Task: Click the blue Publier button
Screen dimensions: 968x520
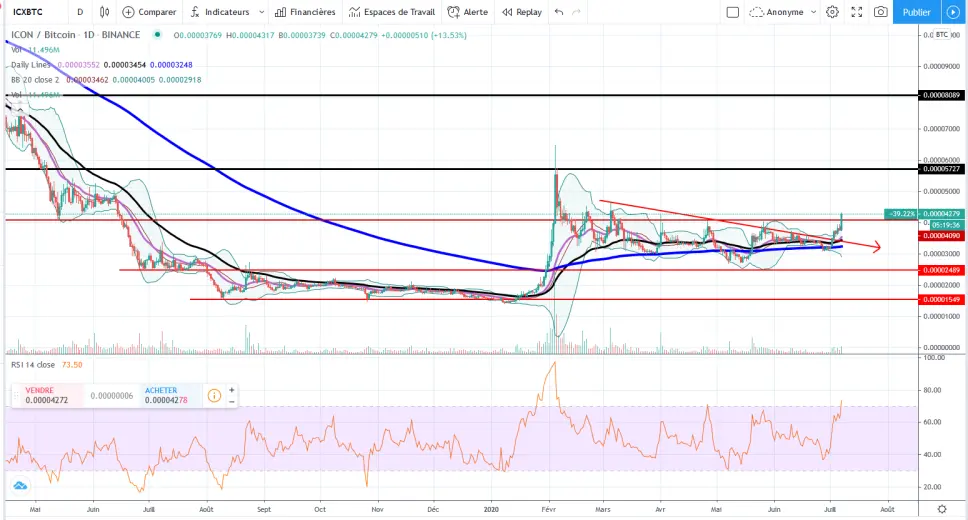Action: point(917,12)
